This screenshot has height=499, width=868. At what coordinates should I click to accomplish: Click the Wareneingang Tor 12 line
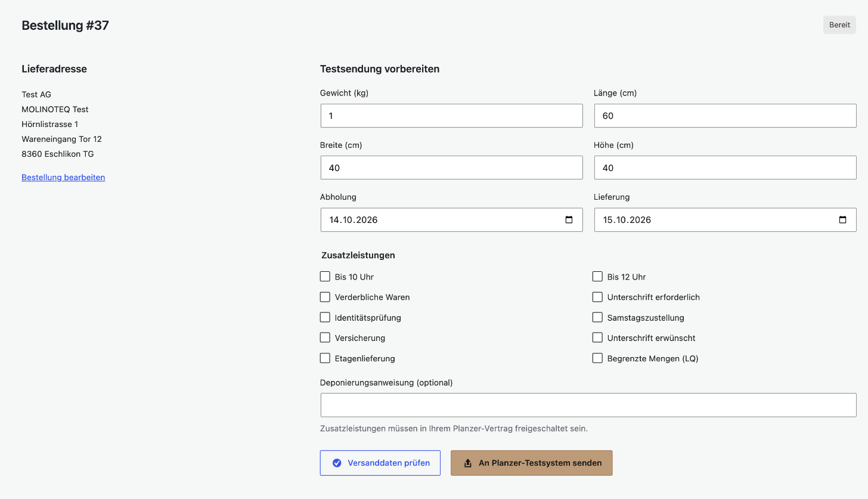62,139
